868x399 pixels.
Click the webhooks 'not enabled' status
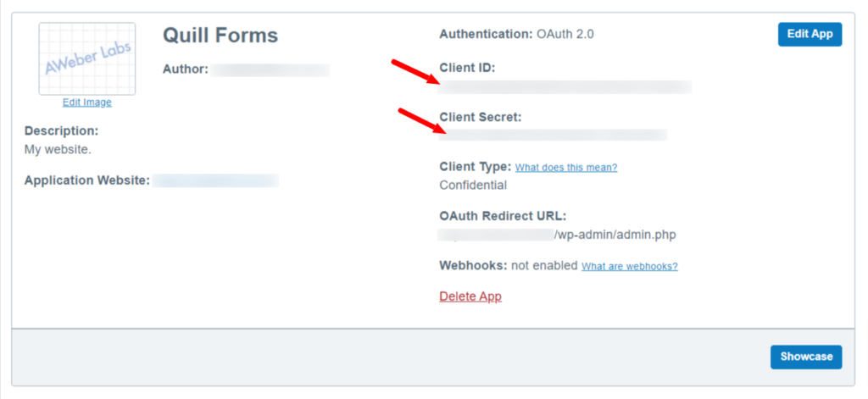544,266
